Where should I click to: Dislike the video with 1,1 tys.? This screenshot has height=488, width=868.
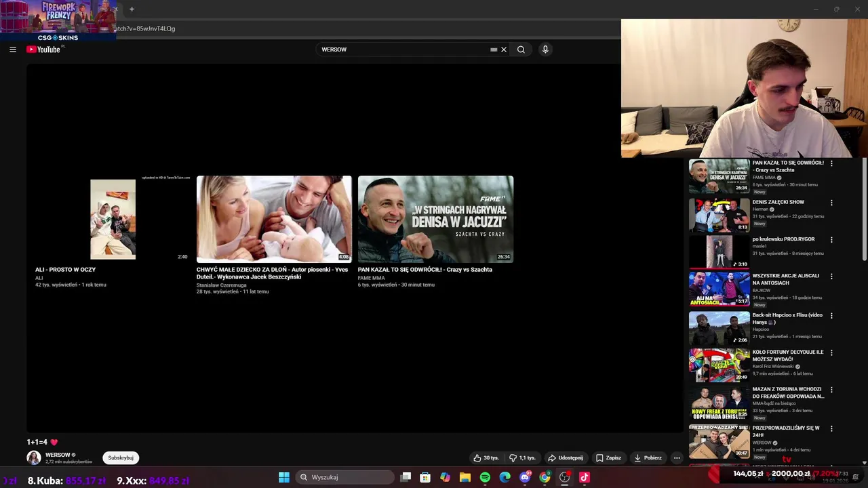tap(522, 458)
